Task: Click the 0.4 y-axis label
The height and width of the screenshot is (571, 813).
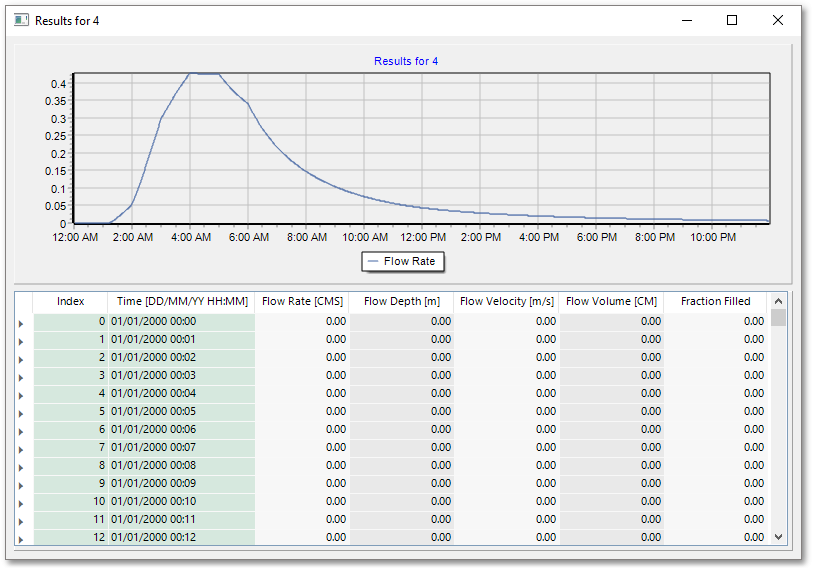Action: (59, 84)
